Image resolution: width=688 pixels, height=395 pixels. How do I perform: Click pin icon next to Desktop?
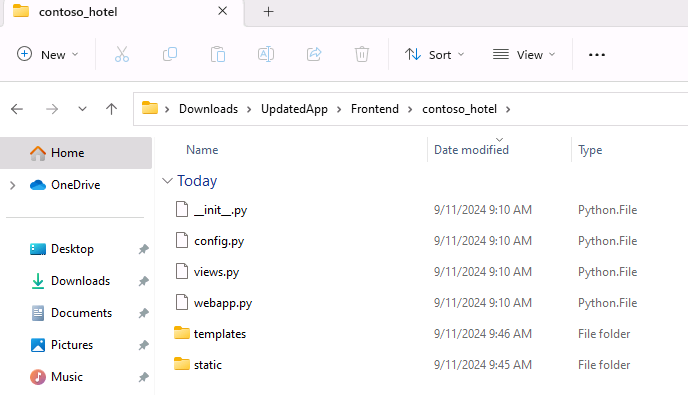[x=143, y=249]
